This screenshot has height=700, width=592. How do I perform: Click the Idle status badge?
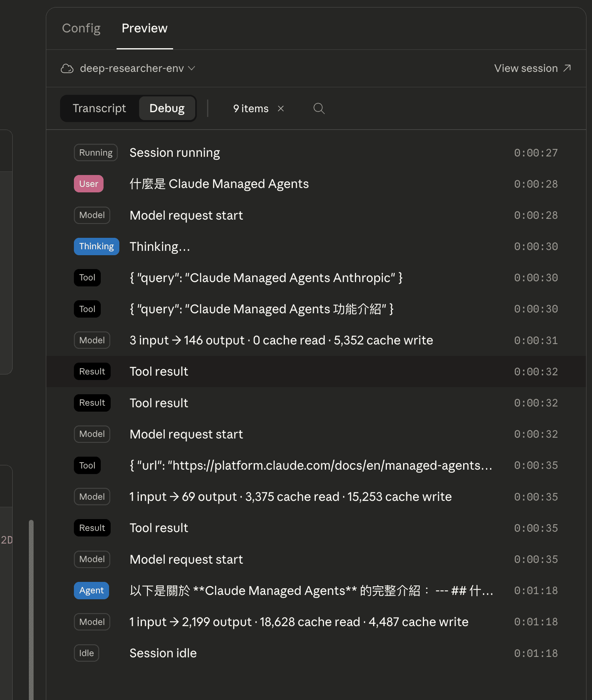point(86,653)
